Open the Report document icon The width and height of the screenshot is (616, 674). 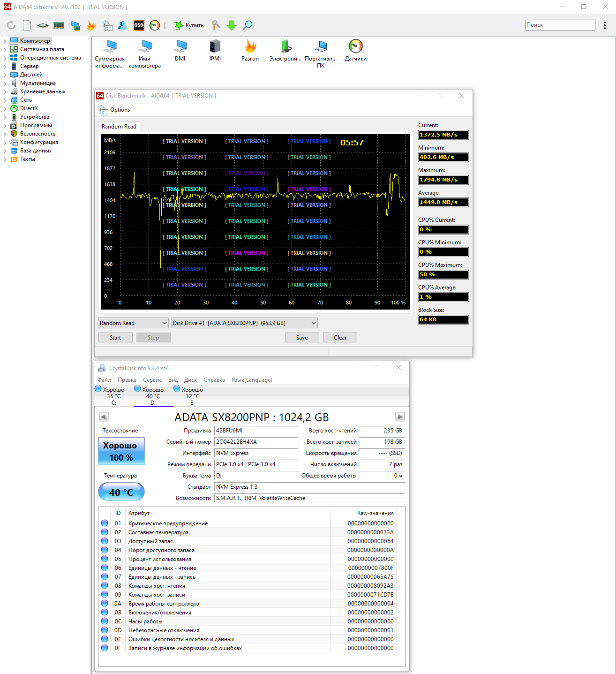[27, 25]
